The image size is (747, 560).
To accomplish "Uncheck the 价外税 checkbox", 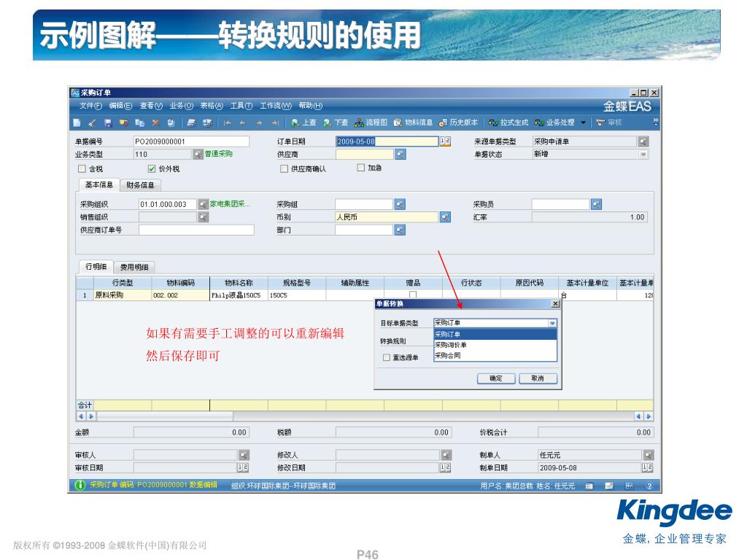I will tap(152, 168).
